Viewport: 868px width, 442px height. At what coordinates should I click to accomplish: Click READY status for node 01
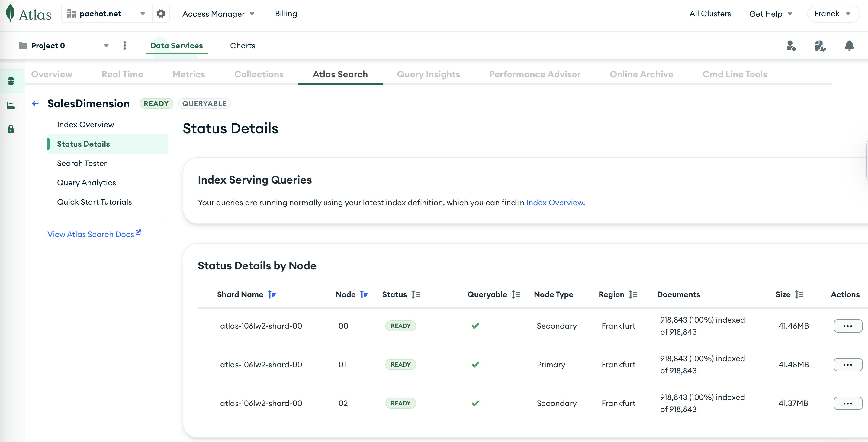401,365
